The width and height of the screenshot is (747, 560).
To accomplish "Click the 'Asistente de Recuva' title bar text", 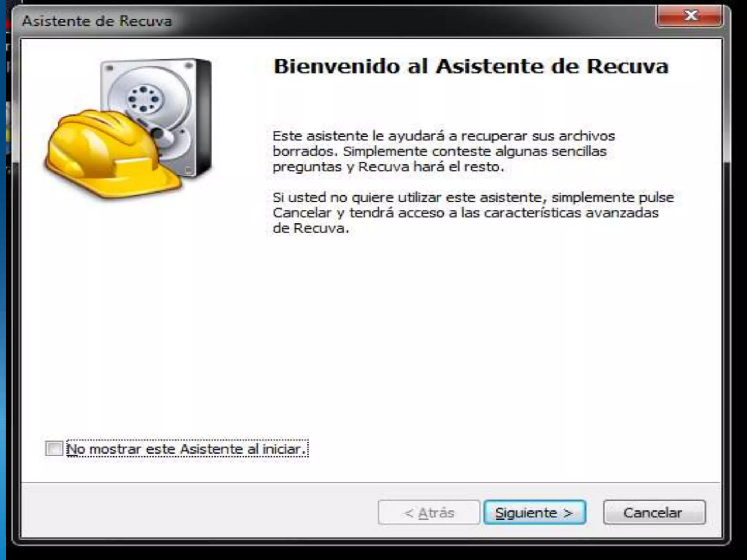I will click(x=97, y=21).
